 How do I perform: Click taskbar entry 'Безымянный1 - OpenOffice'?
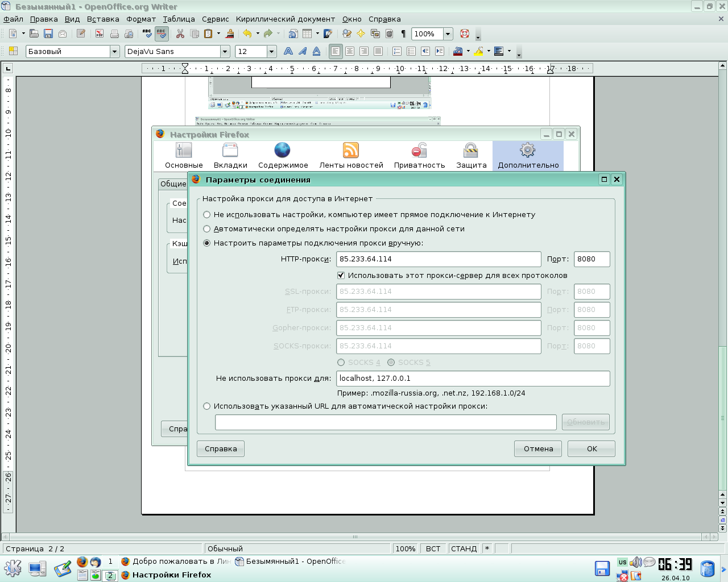(x=290, y=562)
